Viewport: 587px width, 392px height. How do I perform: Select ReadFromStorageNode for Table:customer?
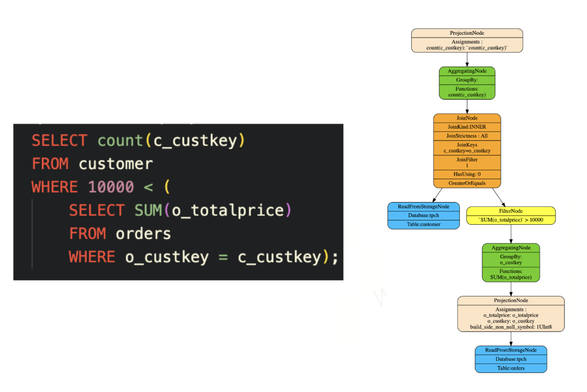click(x=423, y=216)
